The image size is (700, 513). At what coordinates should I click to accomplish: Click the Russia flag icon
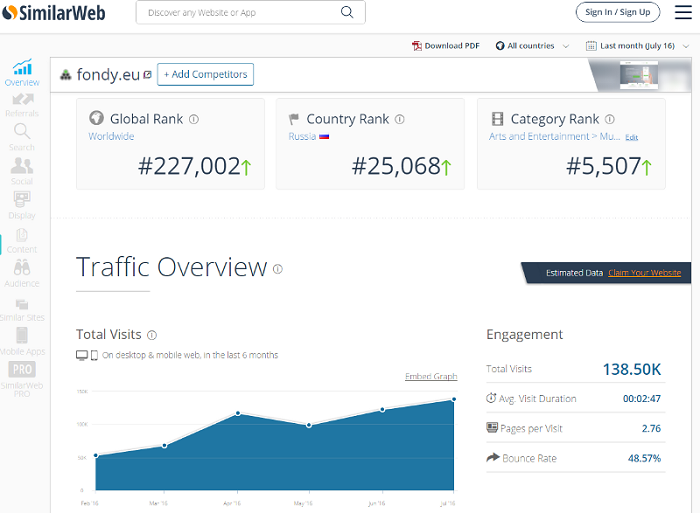tap(324, 137)
